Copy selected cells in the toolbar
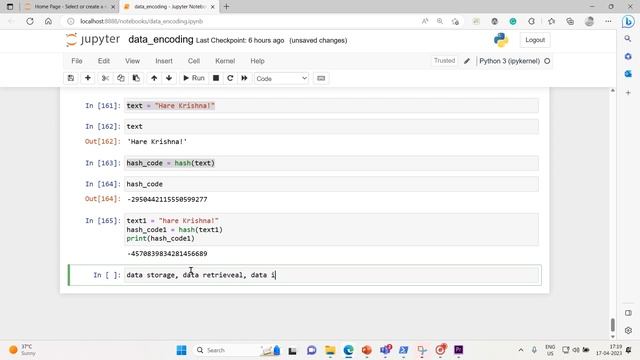Image resolution: width=640 pixels, height=360 pixels. (x=120, y=78)
